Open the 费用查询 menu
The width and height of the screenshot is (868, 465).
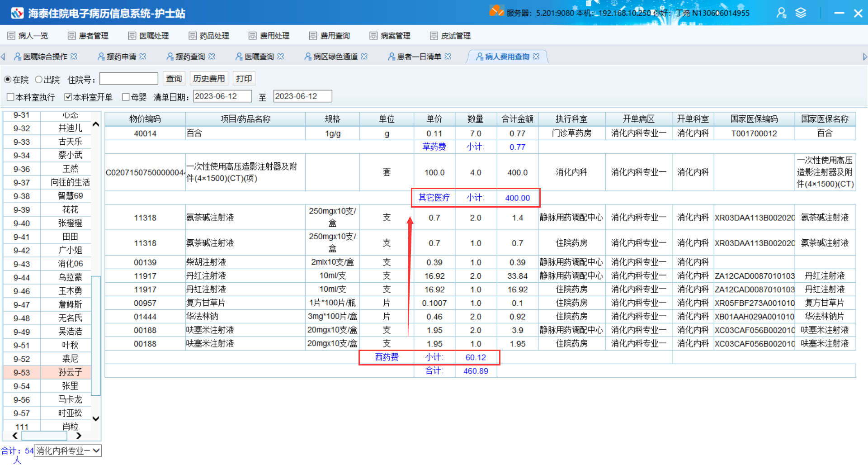point(330,36)
